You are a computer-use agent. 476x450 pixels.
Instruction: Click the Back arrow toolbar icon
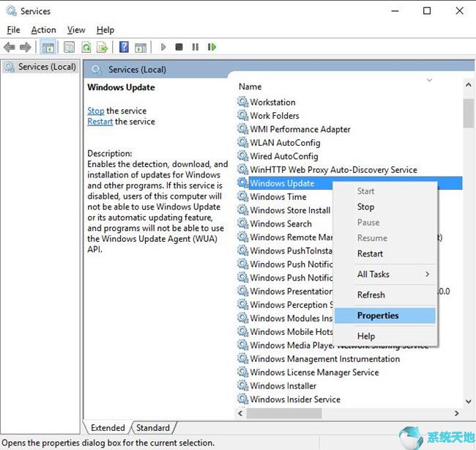point(10,47)
